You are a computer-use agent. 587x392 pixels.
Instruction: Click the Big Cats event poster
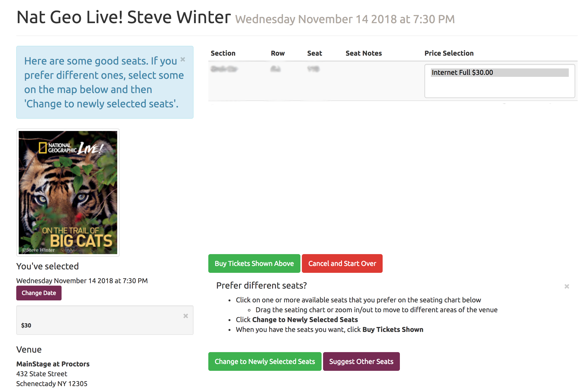click(68, 192)
